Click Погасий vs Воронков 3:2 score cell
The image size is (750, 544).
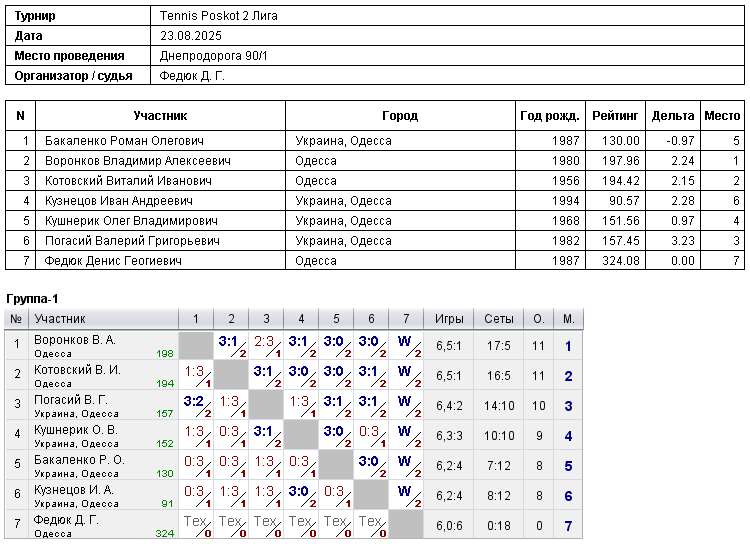click(196, 405)
